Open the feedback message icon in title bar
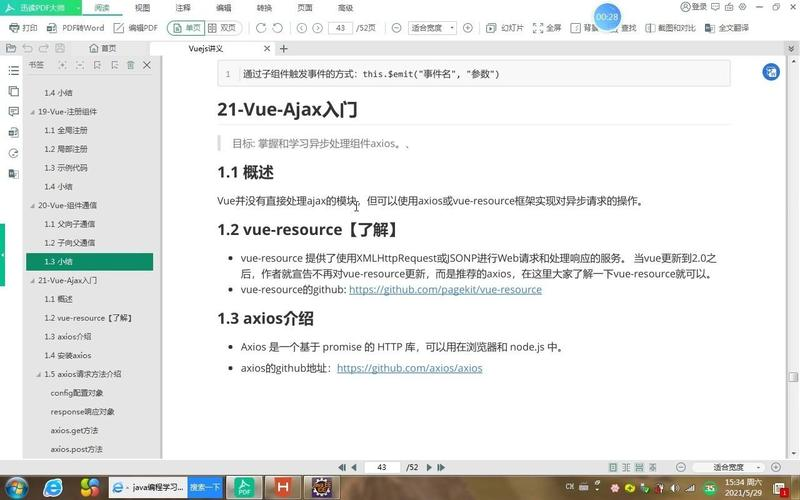 pyautogui.click(x=715, y=7)
